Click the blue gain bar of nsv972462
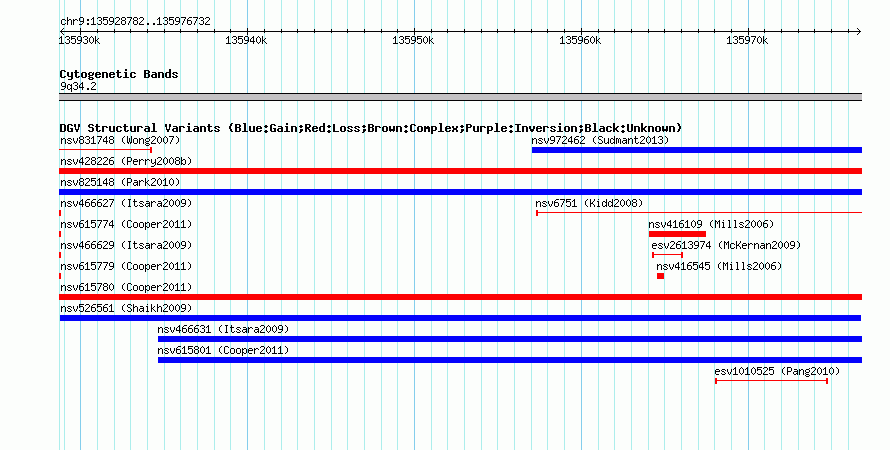Screen dimensions: 890x450 point(696,150)
